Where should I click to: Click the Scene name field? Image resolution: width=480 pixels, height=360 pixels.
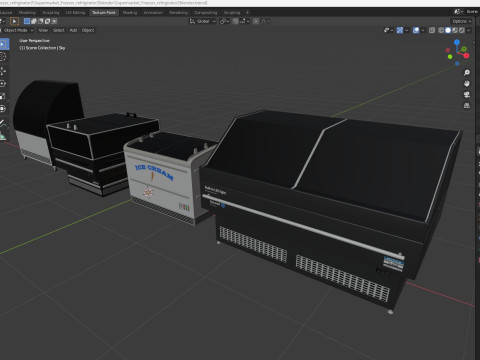coord(472,12)
